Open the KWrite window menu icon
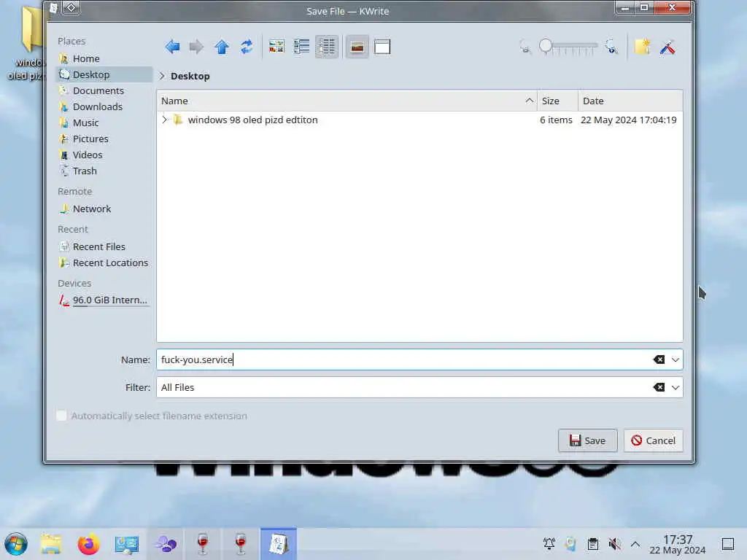The height and width of the screenshot is (560, 747). click(x=53, y=7)
